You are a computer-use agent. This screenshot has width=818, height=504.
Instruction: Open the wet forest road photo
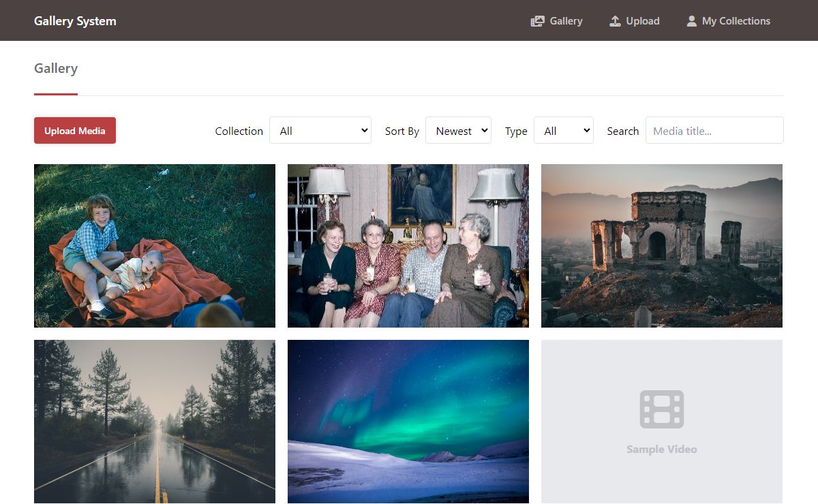pyautogui.click(x=155, y=422)
